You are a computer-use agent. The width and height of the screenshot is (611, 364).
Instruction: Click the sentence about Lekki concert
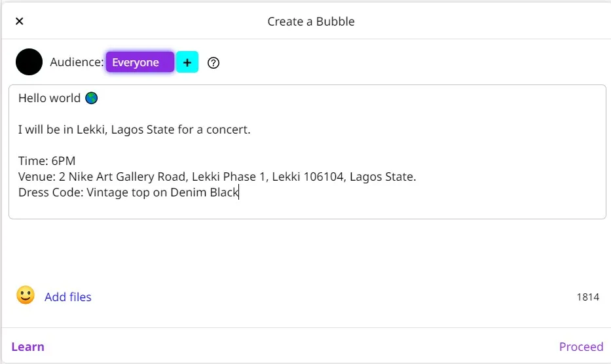pos(134,130)
